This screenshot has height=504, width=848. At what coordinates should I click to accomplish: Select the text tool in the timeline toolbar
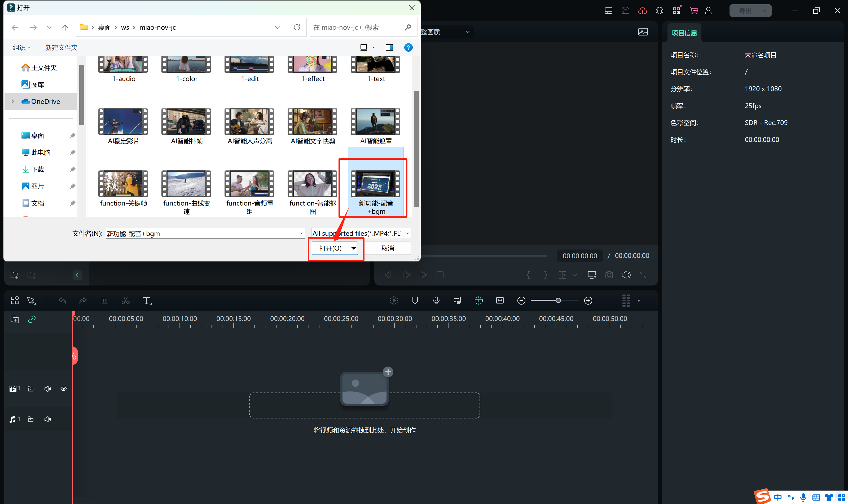tap(147, 301)
